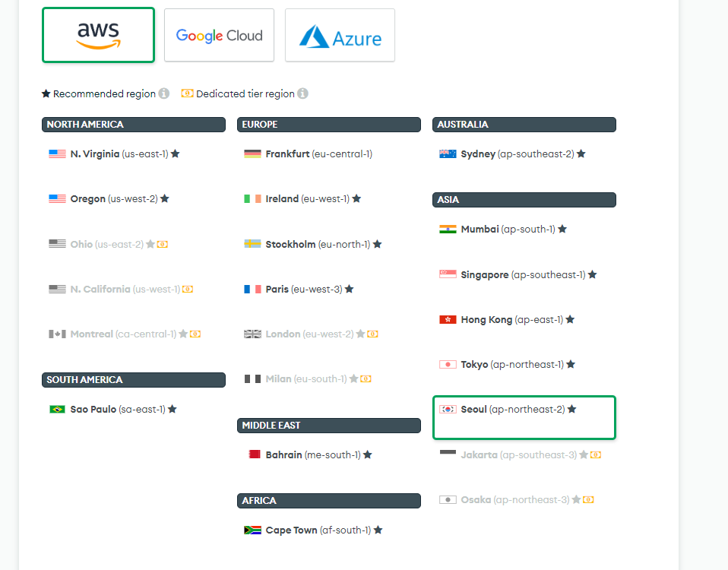Click the dedicated tier icon beside Montreal
Screen dimensions: 728x570
pyautogui.click(x=195, y=334)
